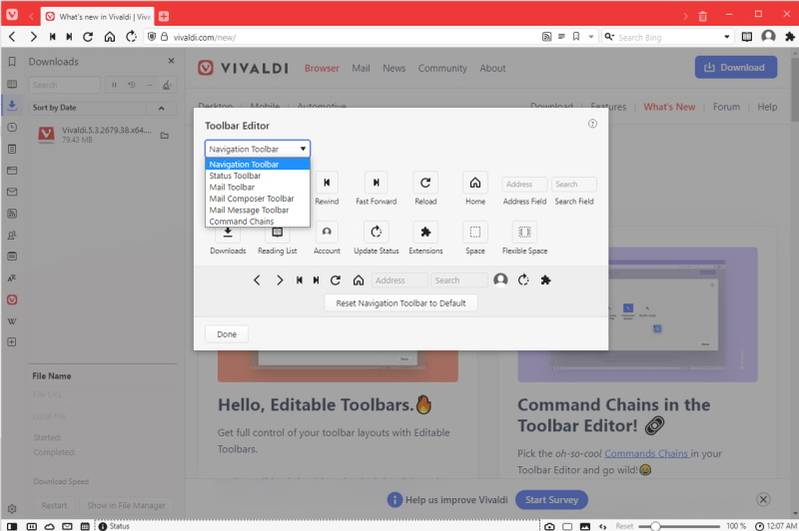Pick Mail Composer Toolbar option
The image size is (799, 531).
(x=257, y=198)
